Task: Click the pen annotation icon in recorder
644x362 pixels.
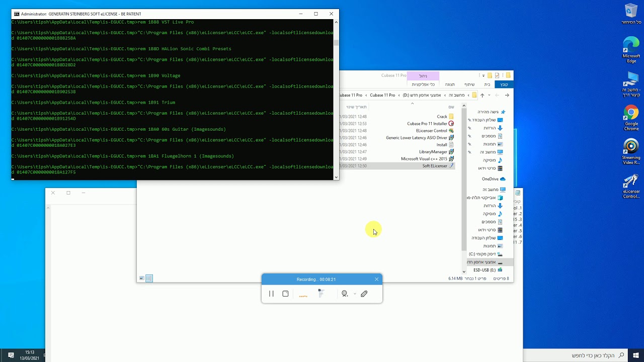Action: tap(364, 294)
